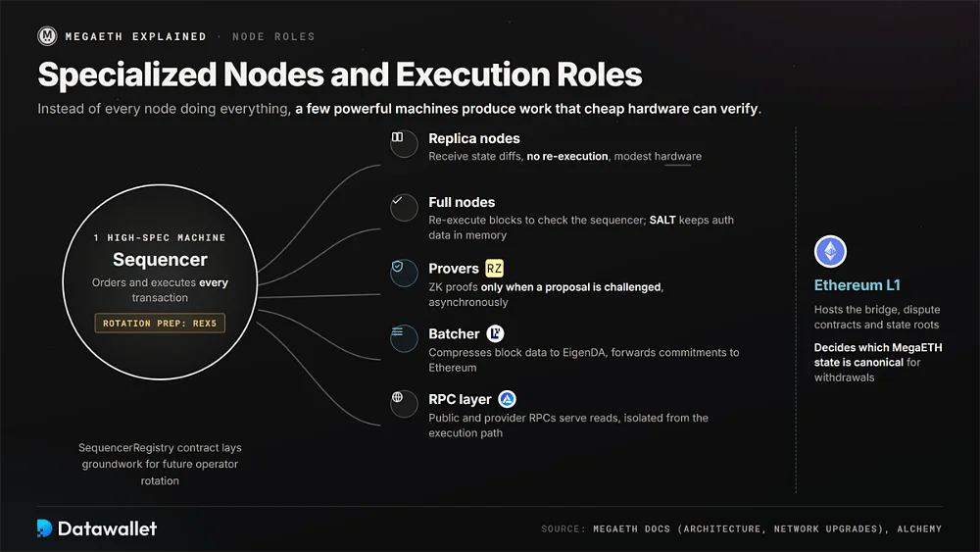Click the 'Ethereum L1' heading
Viewport: 980px width, 552px height.
coord(857,285)
